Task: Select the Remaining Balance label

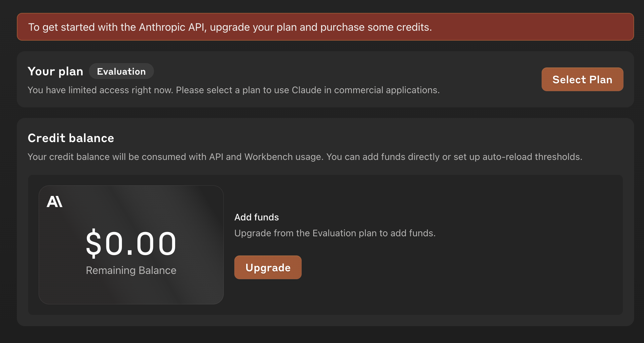Action: (131, 270)
